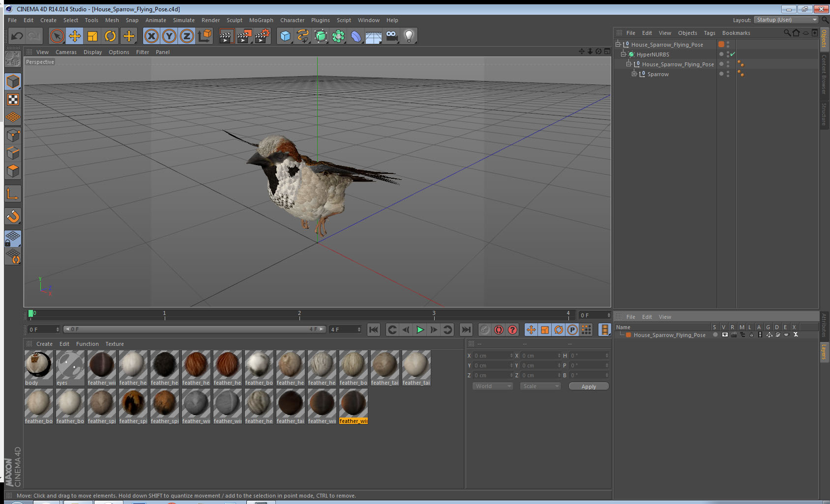
Task: Open the Sculpt menu
Action: pos(235,20)
